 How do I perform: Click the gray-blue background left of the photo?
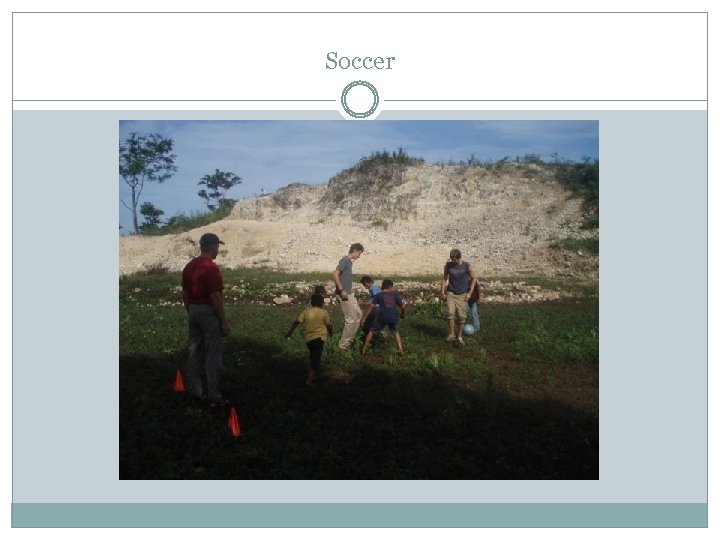pyautogui.click(x=65, y=303)
